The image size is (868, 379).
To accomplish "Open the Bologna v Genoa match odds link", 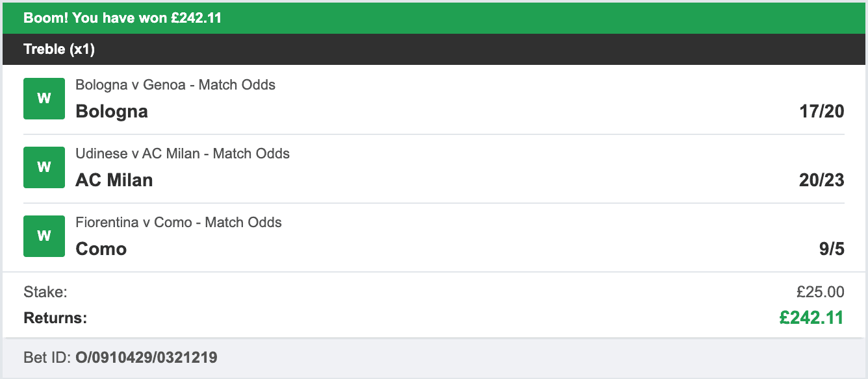I will [x=175, y=85].
